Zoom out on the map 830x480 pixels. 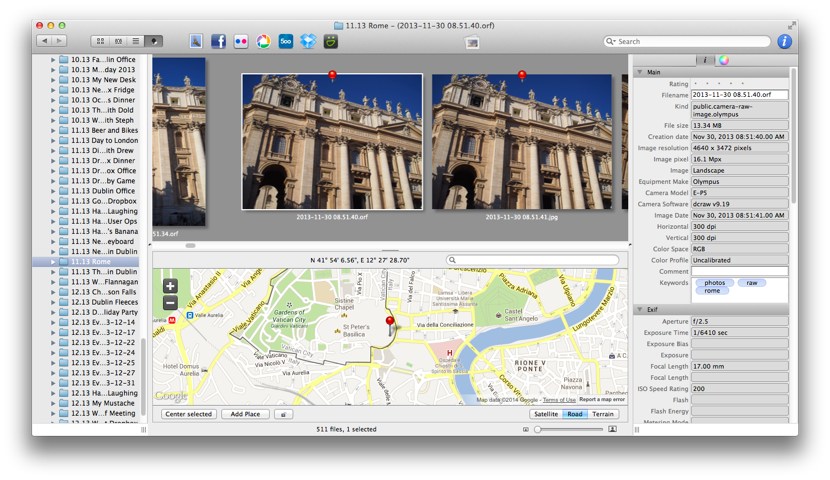pyautogui.click(x=170, y=302)
